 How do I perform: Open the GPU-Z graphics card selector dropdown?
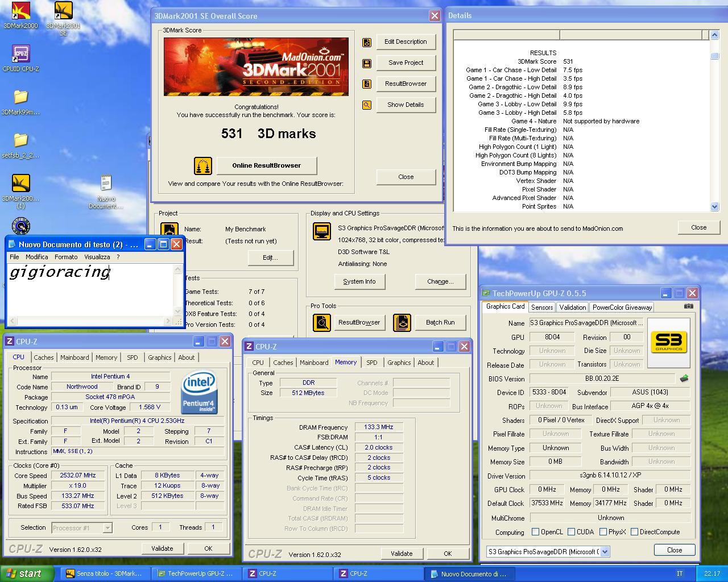click(x=605, y=551)
